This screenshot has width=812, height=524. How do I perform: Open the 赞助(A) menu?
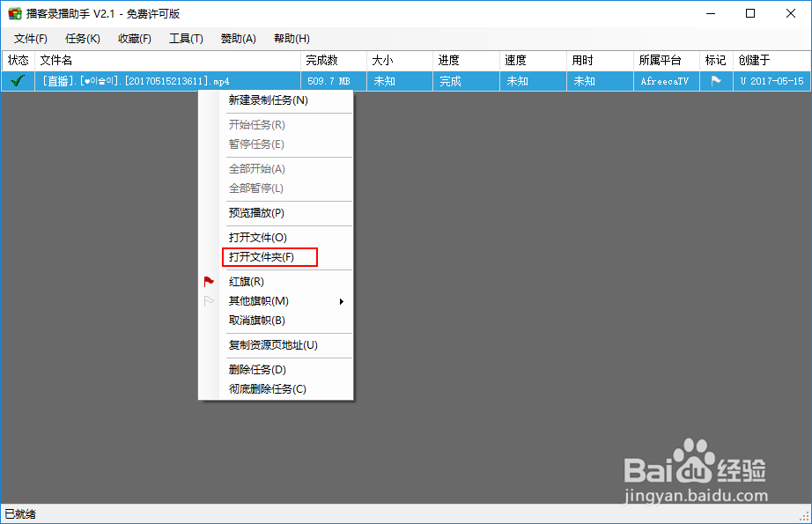pos(236,38)
